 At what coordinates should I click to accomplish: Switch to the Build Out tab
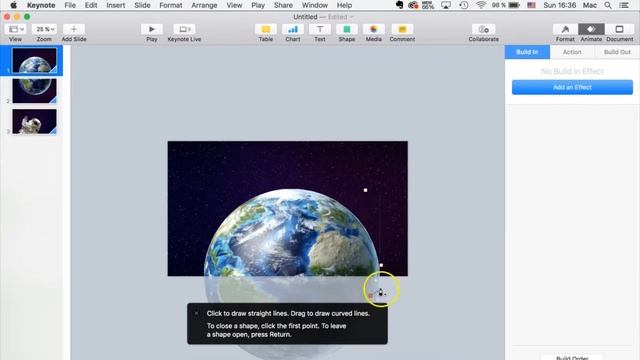point(617,52)
